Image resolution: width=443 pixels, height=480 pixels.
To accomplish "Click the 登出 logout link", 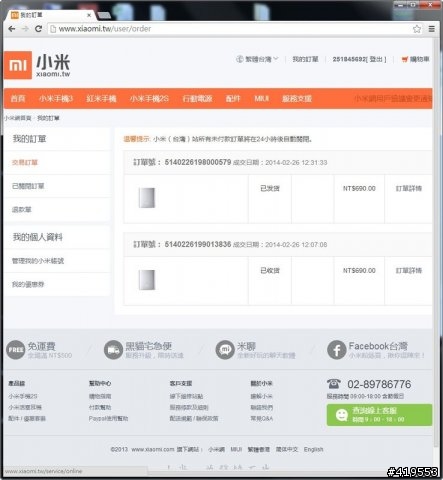I will 377,59.
